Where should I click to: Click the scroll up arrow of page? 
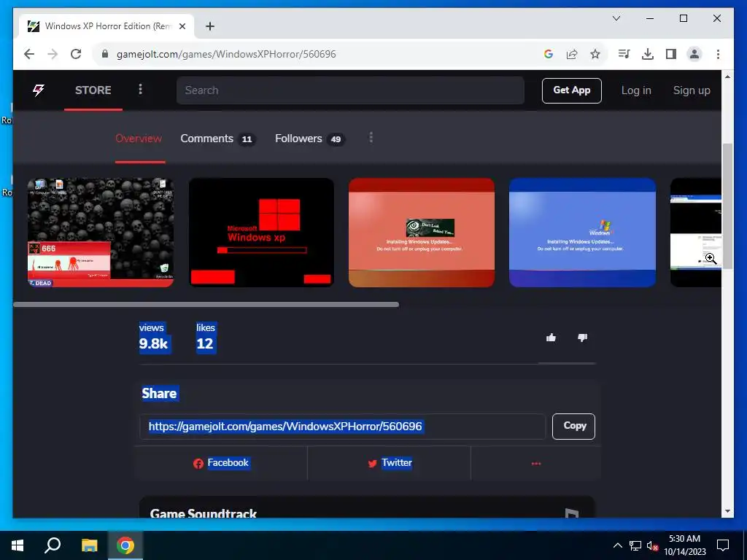pos(727,76)
